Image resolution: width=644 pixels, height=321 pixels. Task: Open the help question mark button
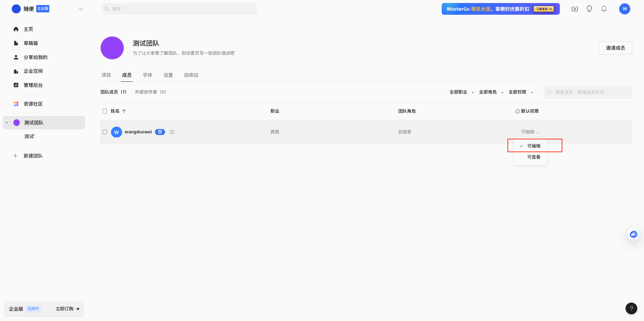631,308
